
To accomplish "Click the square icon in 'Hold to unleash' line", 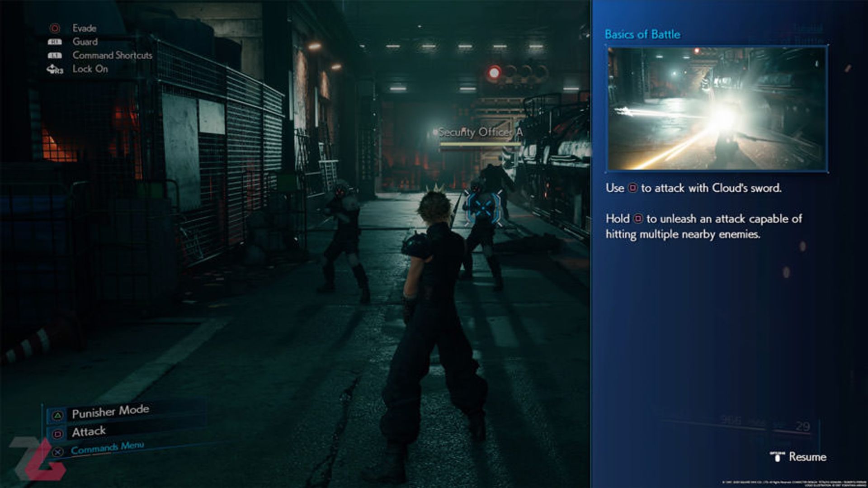I will click(x=638, y=219).
